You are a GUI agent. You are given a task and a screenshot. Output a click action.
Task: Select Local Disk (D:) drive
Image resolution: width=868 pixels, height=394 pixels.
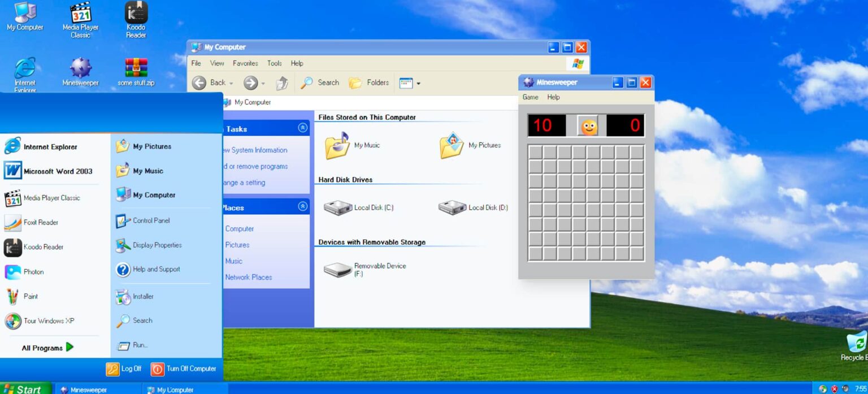click(474, 207)
